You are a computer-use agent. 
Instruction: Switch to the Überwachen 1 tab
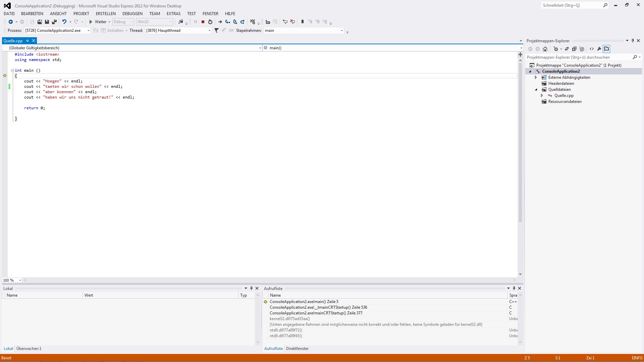coord(29,349)
